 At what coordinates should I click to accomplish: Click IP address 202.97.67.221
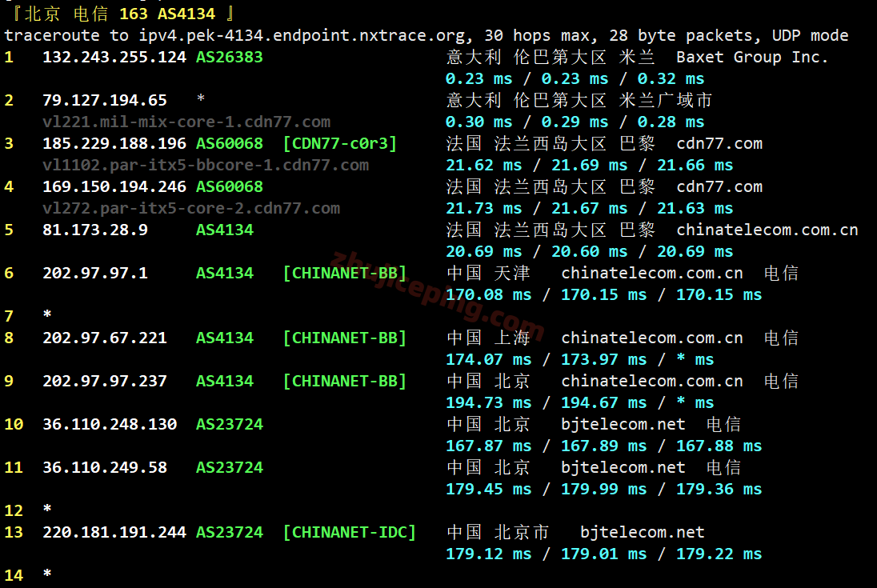[x=105, y=338]
